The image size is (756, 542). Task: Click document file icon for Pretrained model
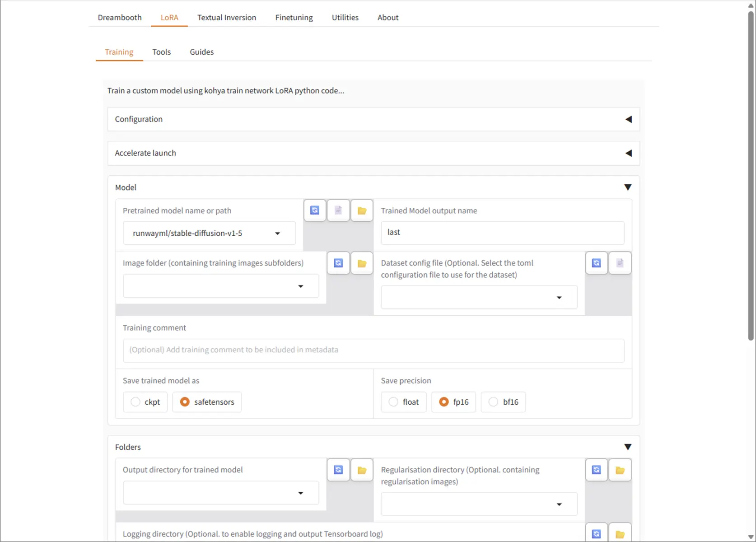[338, 210]
